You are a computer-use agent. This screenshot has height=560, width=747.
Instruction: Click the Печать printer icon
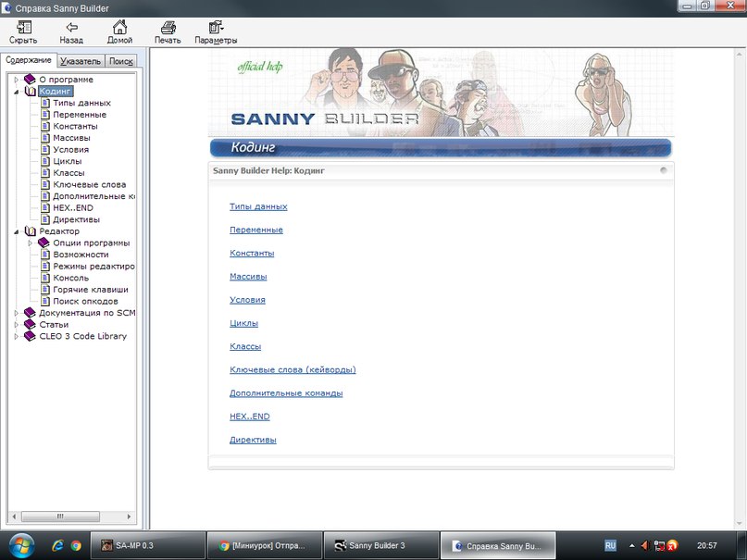pos(168,28)
